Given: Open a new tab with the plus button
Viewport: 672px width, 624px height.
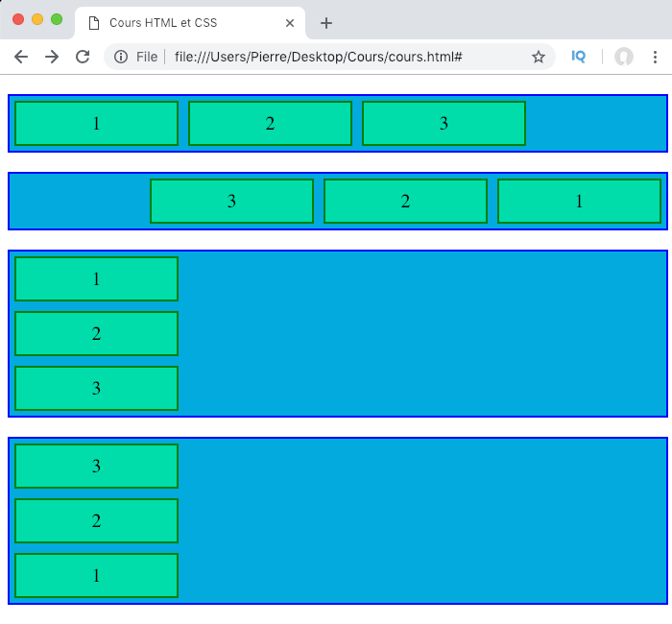Looking at the screenshot, I should coord(326,23).
